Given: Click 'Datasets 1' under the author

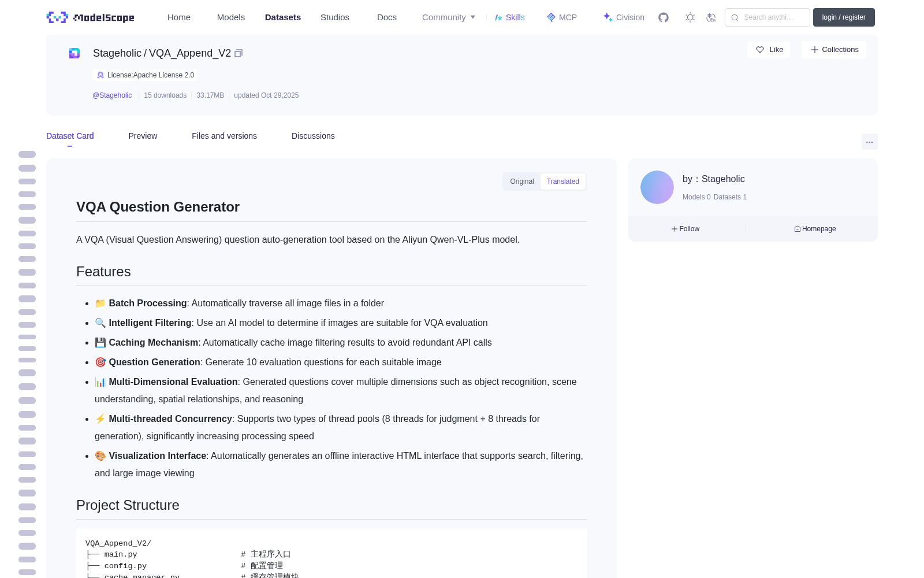Looking at the screenshot, I should coord(730,197).
